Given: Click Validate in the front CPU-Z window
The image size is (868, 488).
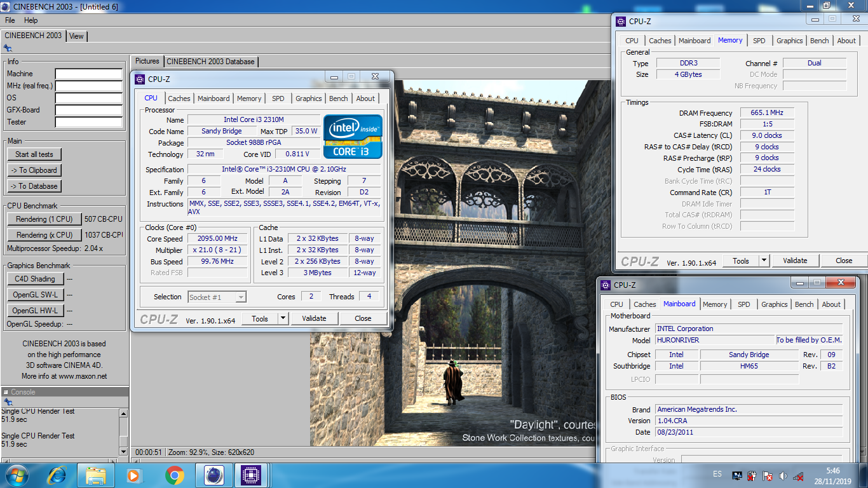Looking at the screenshot, I should 314,318.
